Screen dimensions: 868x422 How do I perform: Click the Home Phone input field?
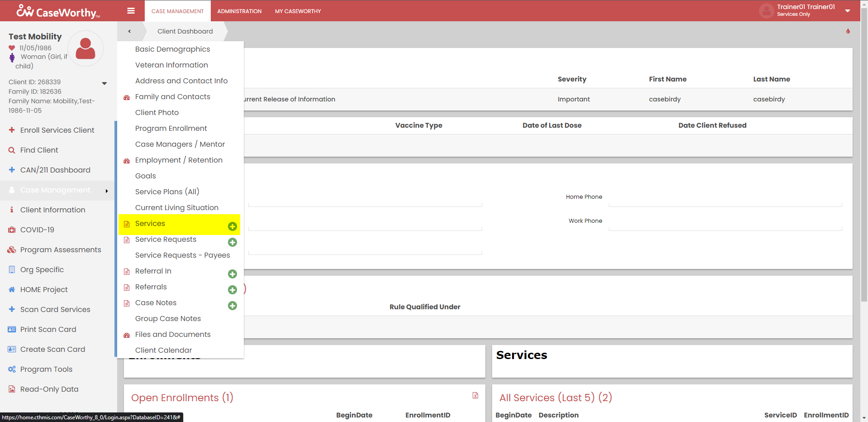click(x=725, y=200)
